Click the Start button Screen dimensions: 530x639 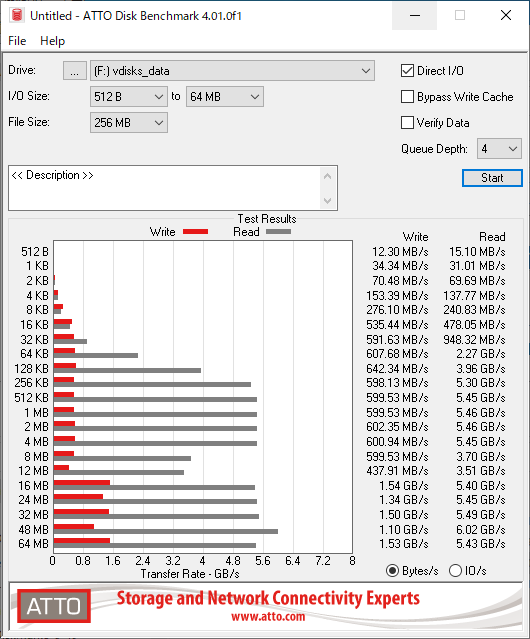point(492,178)
